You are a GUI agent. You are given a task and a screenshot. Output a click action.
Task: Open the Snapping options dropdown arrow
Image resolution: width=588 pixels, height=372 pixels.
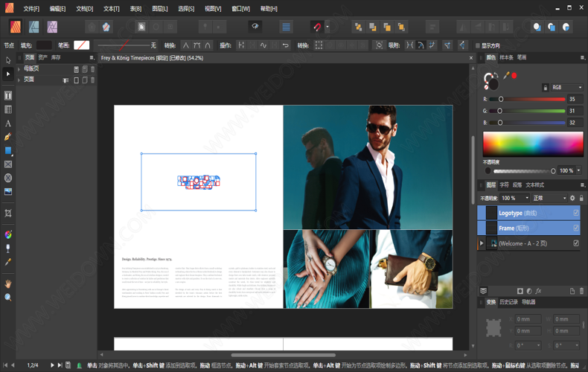pyautogui.click(x=327, y=27)
